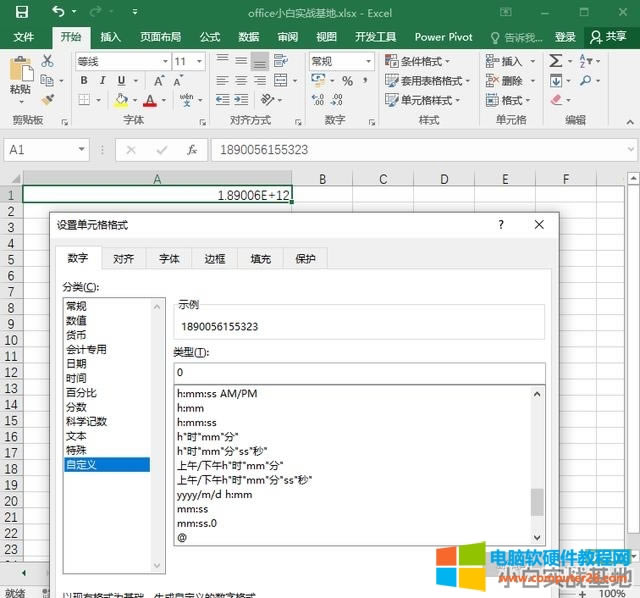Viewport: 640px width, 598px height.
Task: Switch to the 对齐 tab in dialog
Action: [x=123, y=258]
